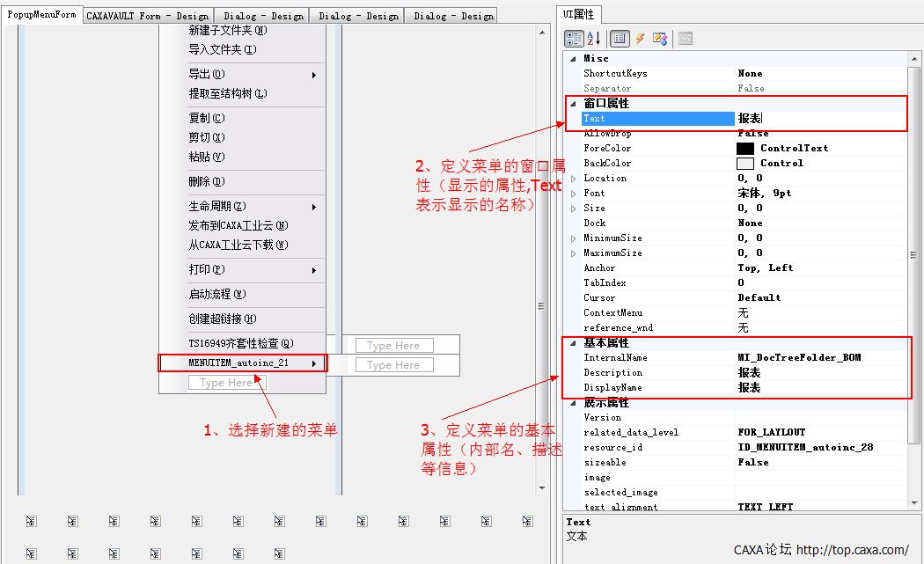Select 发布到CAXA工业云(N) menu item

tap(238, 226)
